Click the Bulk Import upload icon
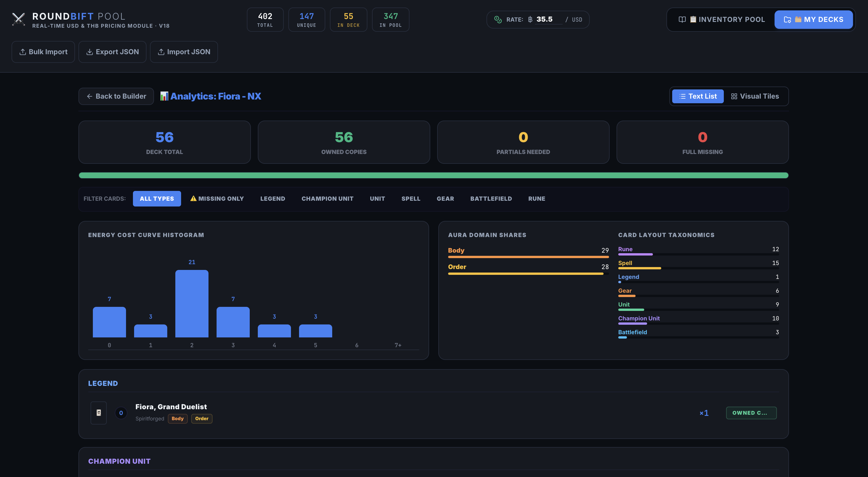Screen dimensions: 868x477 pos(22,52)
